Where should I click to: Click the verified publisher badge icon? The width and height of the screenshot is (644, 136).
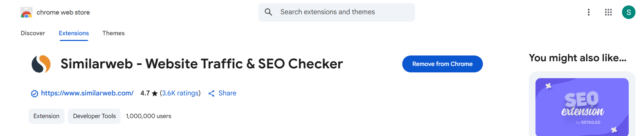coord(35,94)
